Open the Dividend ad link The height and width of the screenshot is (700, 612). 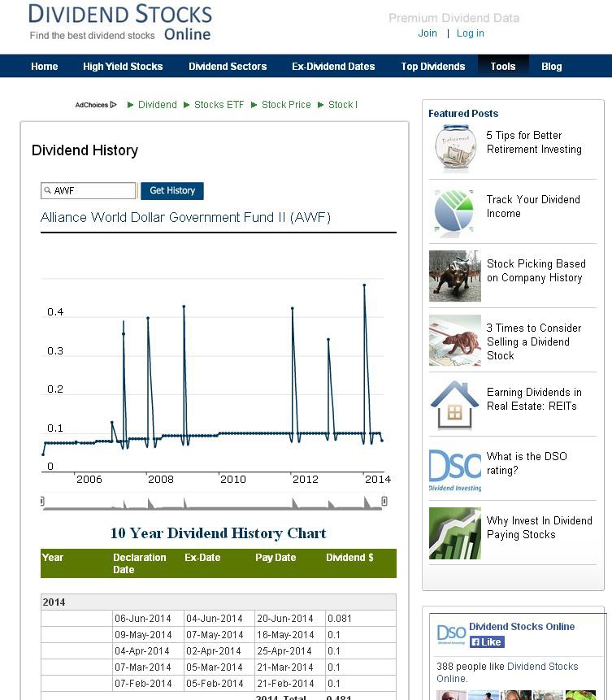157,104
